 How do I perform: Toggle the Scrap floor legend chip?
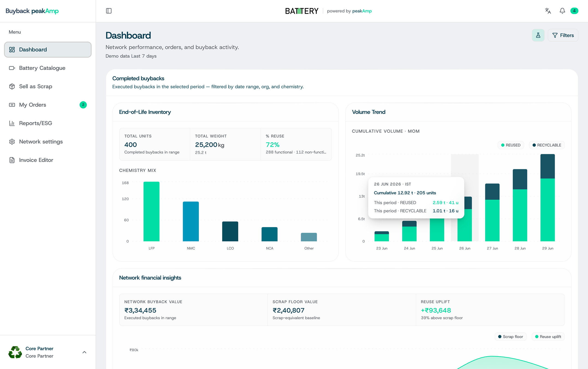[x=511, y=336]
